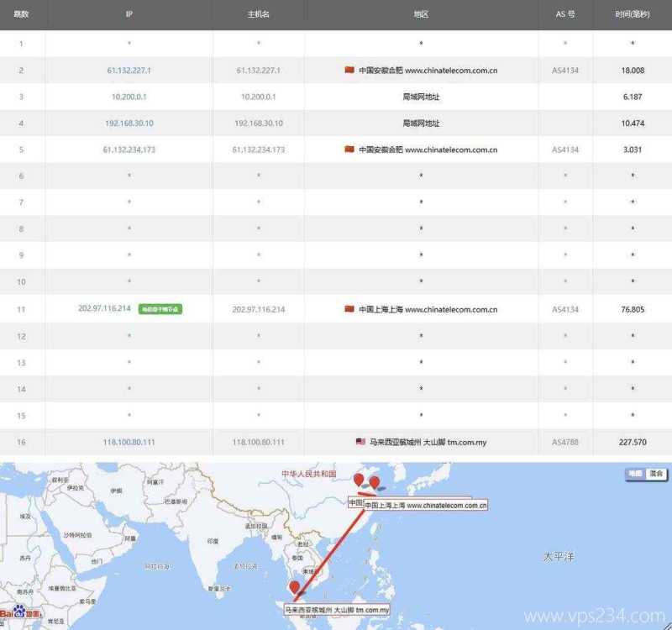The image size is (672, 630).
Task: Open the IP link 61.132.227.1
Action: coord(127,71)
